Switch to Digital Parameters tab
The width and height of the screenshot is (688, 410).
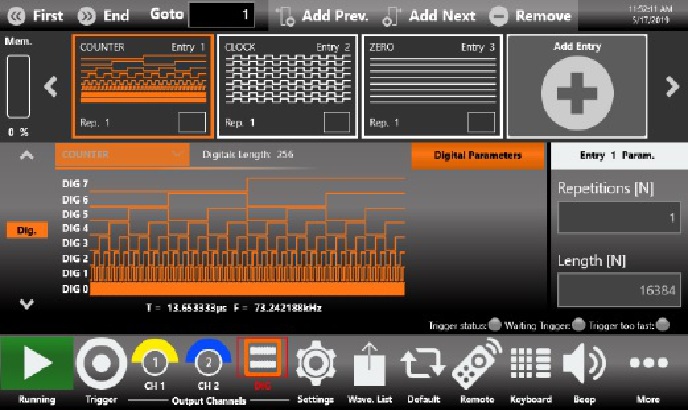pyautogui.click(x=478, y=155)
